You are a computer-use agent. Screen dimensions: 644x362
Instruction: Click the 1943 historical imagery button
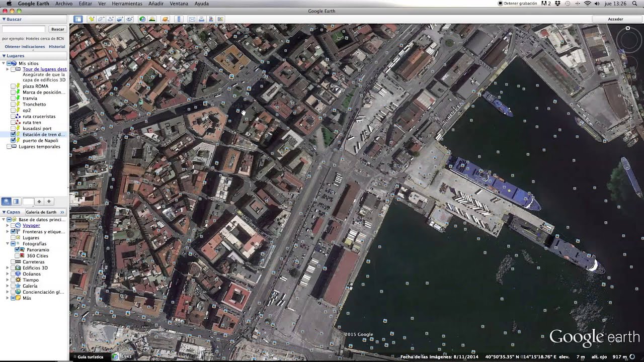pyautogui.click(x=122, y=357)
